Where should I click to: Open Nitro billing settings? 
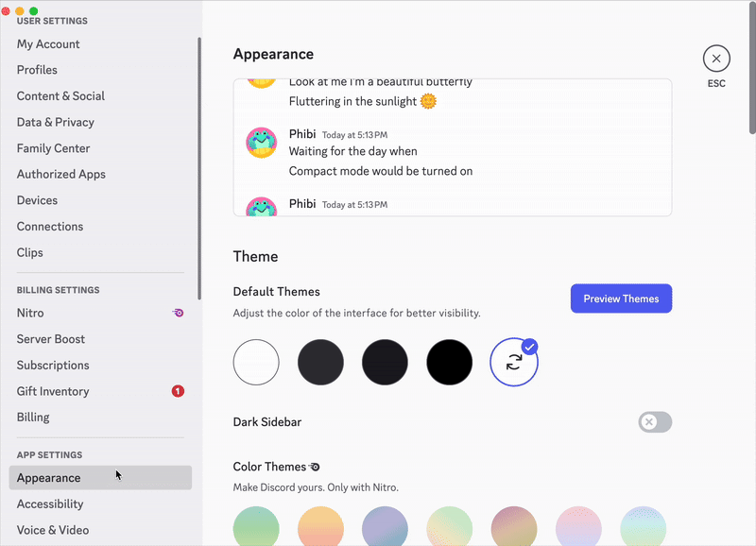pos(100,313)
